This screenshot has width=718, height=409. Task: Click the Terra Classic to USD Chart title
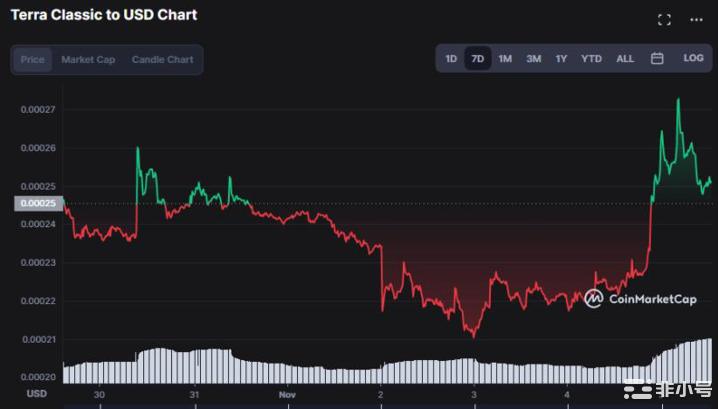coord(103,15)
